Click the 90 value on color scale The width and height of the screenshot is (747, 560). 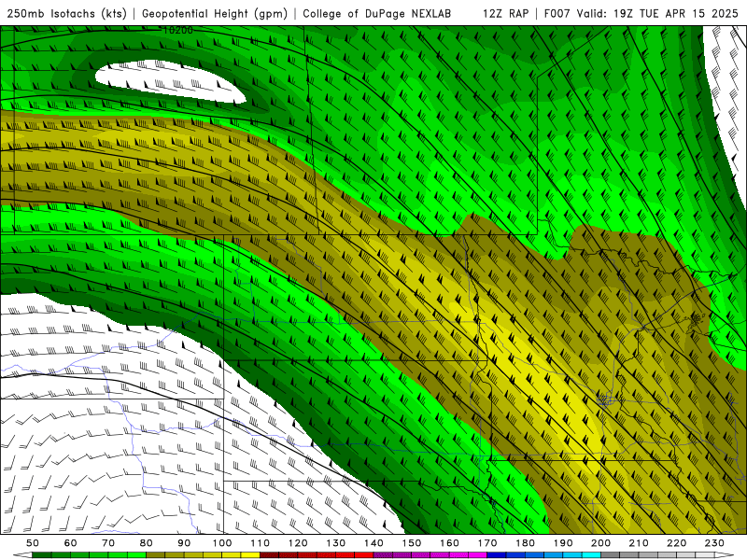tap(184, 543)
